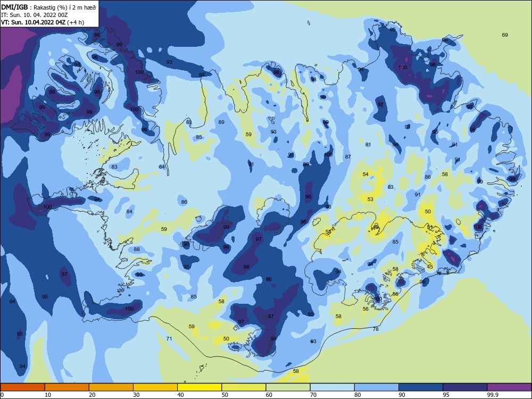This screenshot has height=399, width=532.
Task: Select the humidity value '49' on the map
Action: tap(376, 227)
